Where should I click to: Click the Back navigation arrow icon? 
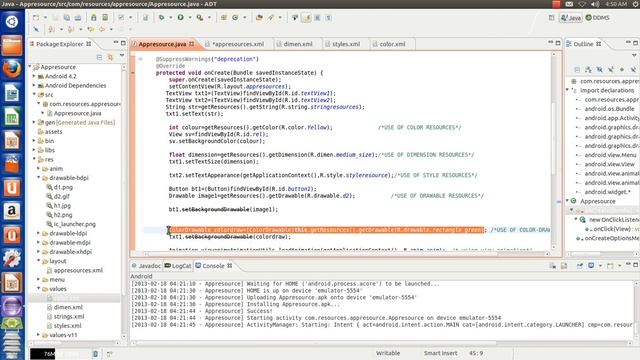[x=102, y=29]
